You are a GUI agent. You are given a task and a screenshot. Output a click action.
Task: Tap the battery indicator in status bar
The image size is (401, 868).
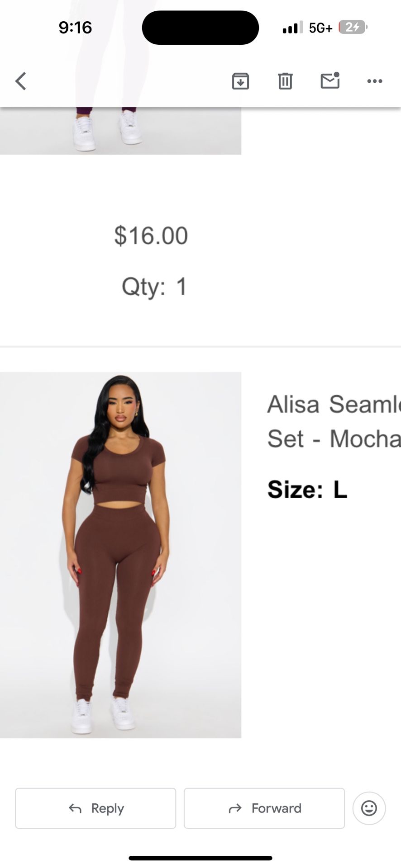click(353, 28)
